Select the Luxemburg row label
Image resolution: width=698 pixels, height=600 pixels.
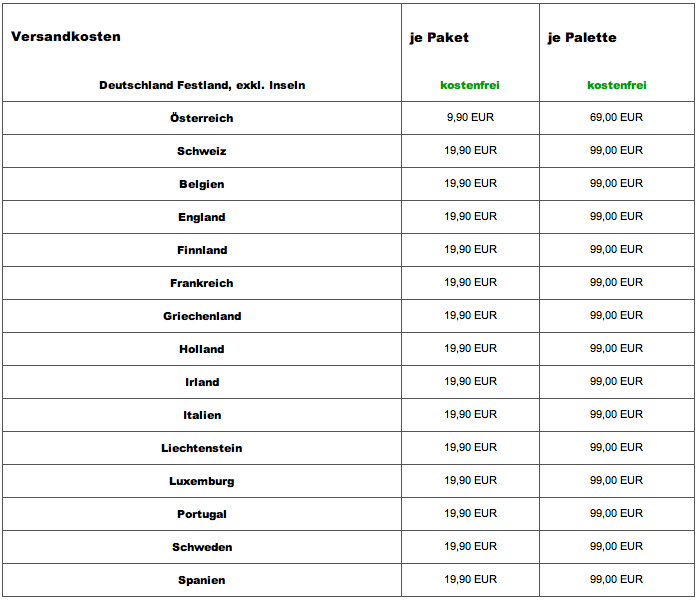tap(202, 481)
